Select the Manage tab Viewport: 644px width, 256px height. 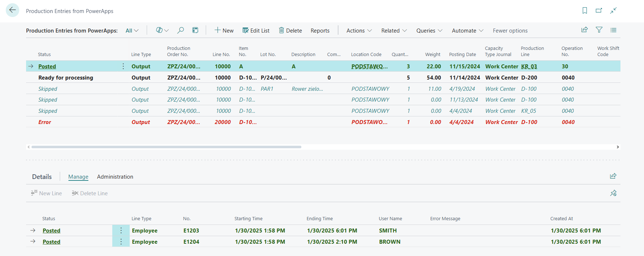[78, 177]
